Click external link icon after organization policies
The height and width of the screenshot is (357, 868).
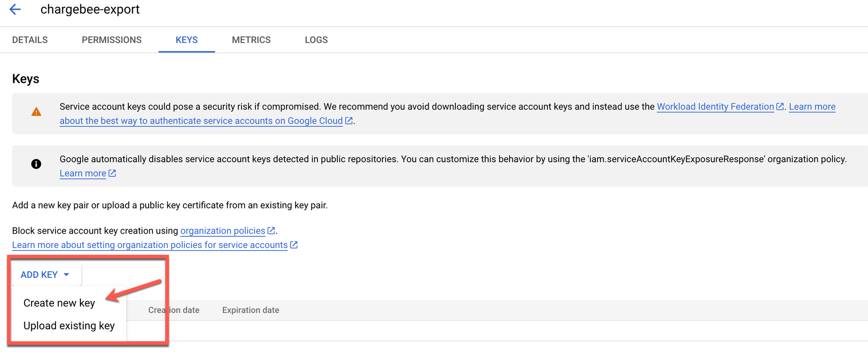[x=271, y=230]
